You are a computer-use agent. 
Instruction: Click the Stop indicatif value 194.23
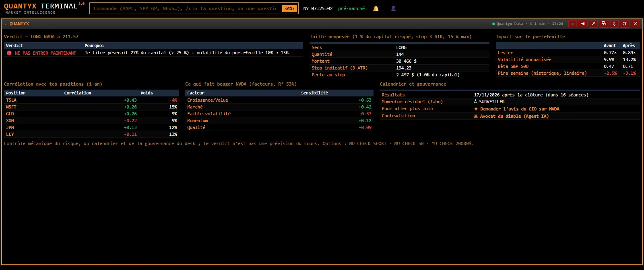404,68
